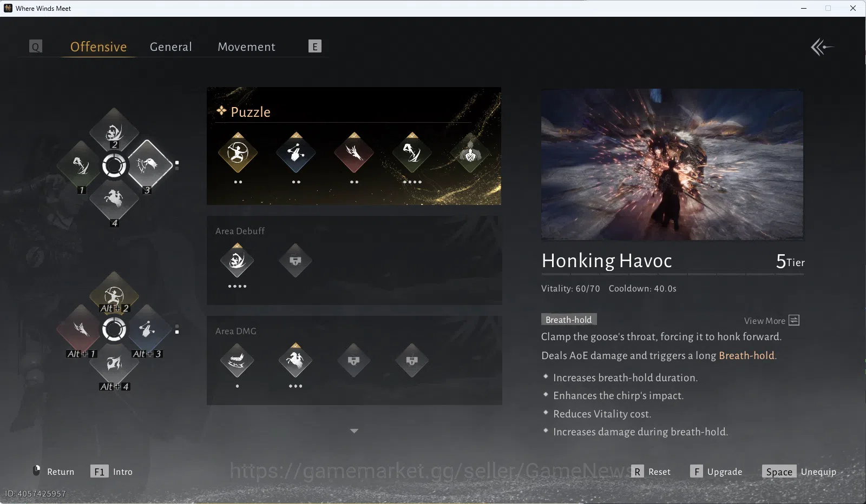Pick the red third skill in the Puzzle row
Image resolution: width=866 pixels, height=504 pixels.
pyautogui.click(x=354, y=153)
